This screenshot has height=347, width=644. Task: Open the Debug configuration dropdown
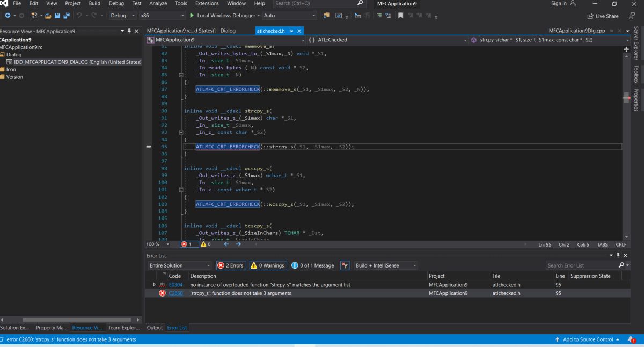click(x=122, y=16)
